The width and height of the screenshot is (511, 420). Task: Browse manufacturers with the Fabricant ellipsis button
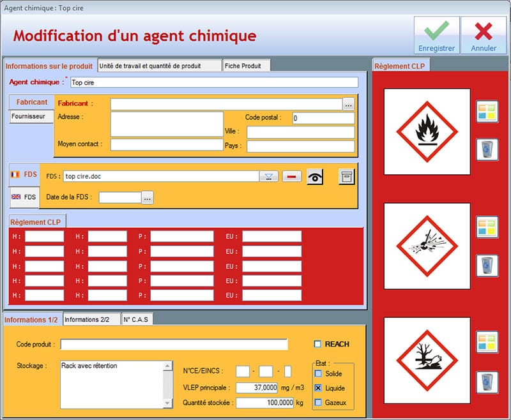pyautogui.click(x=349, y=103)
